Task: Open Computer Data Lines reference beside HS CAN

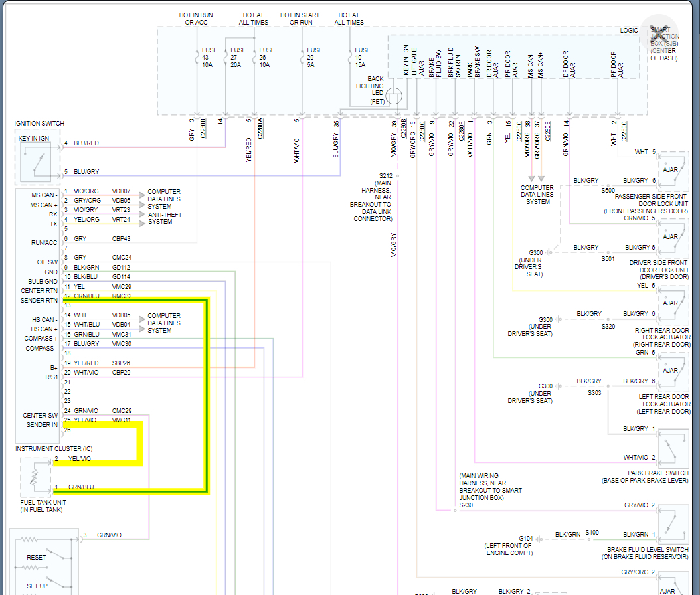Action: 164,323
